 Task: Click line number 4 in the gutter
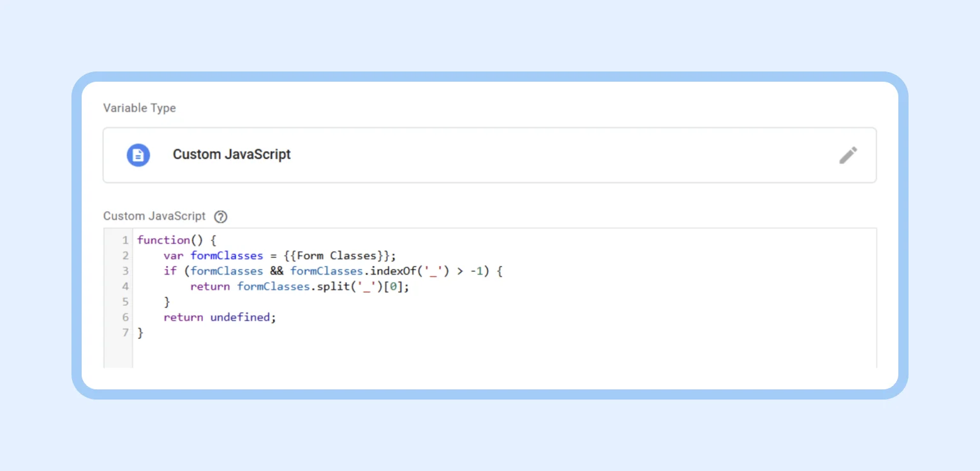pyautogui.click(x=125, y=286)
